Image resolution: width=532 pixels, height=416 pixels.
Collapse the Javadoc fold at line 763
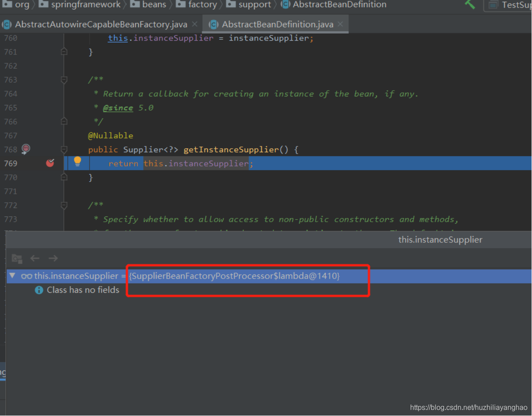click(x=64, y=80)
